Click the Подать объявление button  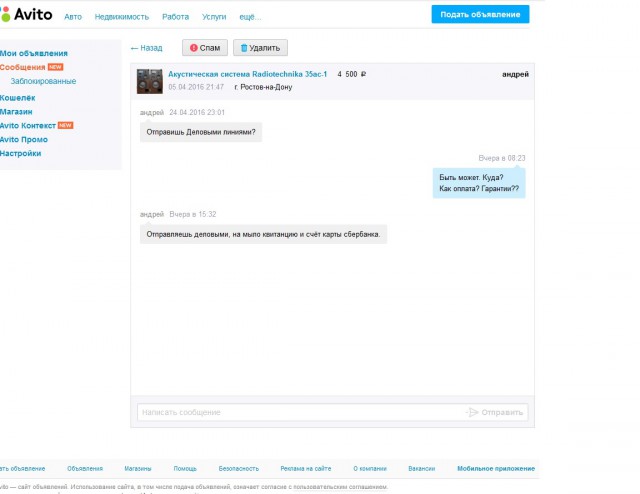(480, 14)
